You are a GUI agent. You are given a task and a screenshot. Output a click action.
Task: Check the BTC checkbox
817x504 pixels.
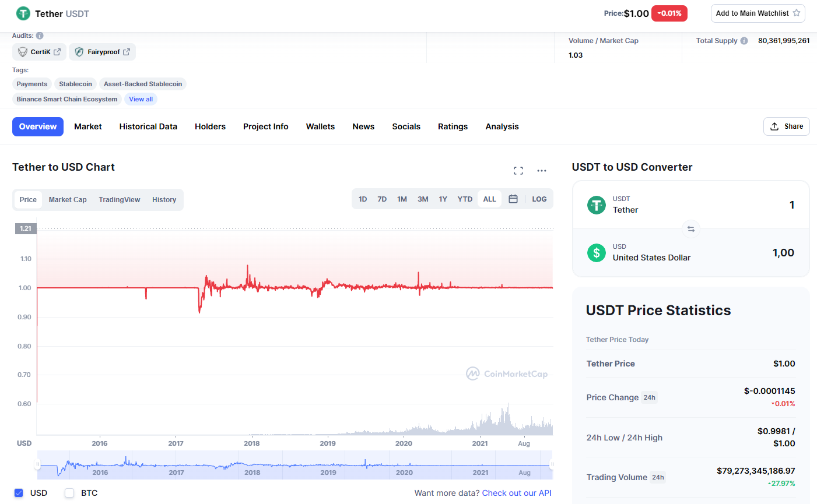click(69, 493)
